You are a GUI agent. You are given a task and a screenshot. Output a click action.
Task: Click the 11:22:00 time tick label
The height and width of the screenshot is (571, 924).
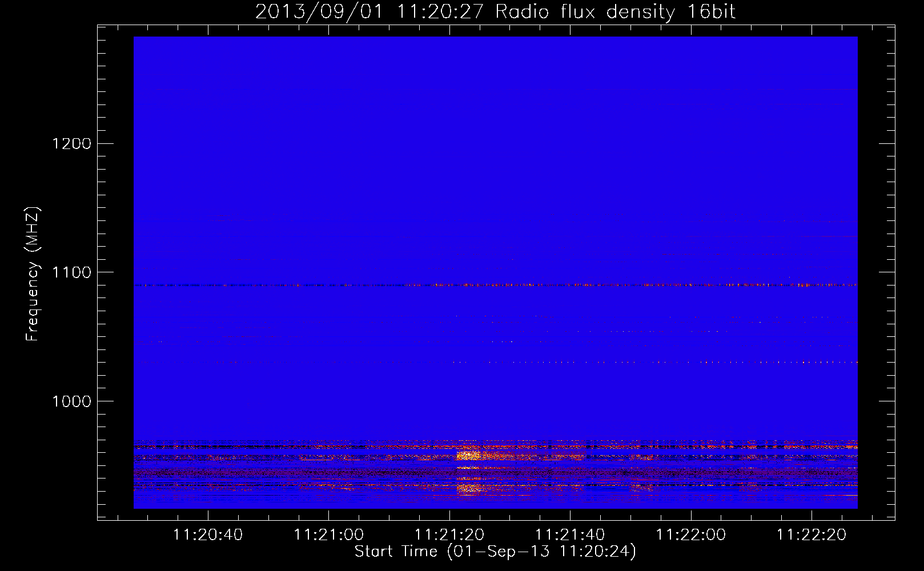(x=691, y=535)
